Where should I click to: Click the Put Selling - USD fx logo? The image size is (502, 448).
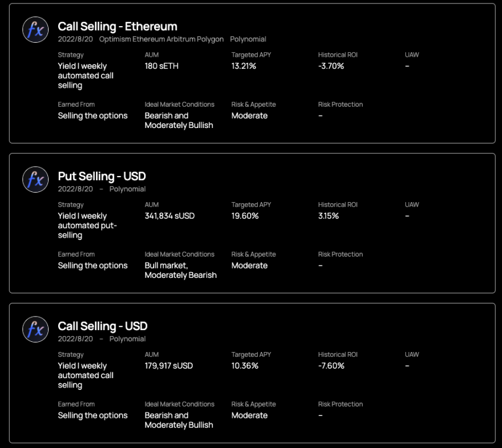click(35, 180)
